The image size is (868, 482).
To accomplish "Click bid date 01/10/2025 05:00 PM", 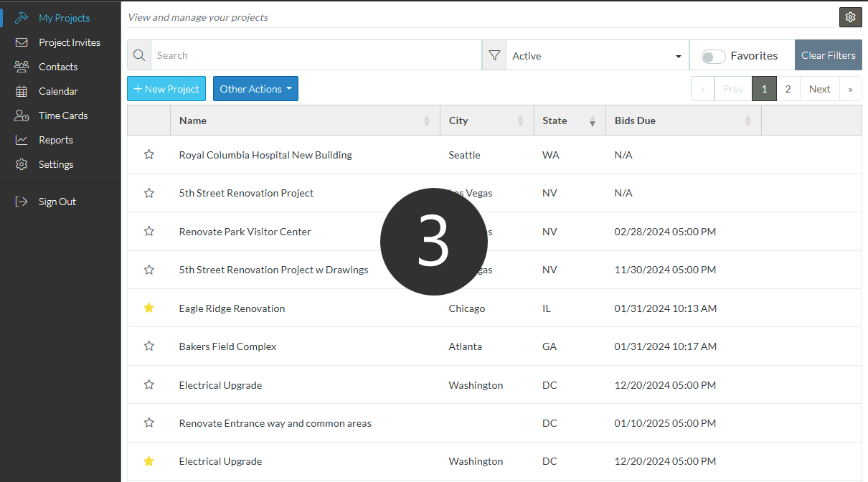I will [x=665, y=423].
